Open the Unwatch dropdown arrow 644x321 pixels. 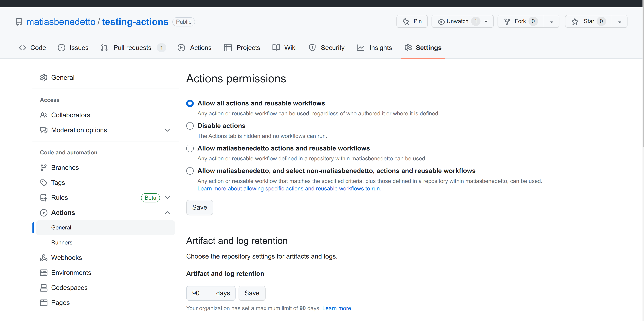pyautogui.click(x=486, y=22)
